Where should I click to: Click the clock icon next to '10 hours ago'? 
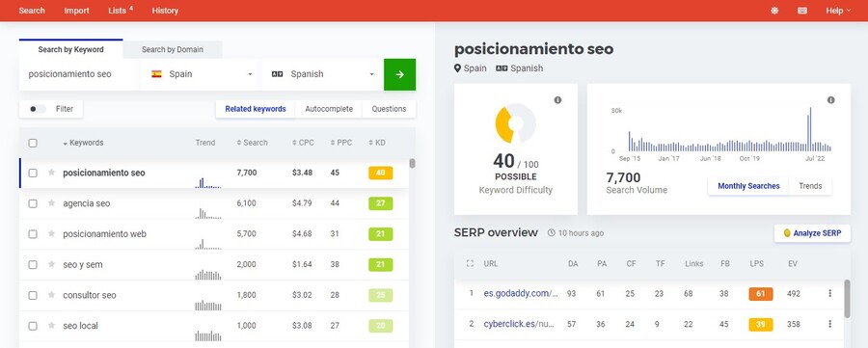click(x=552, y=233)
